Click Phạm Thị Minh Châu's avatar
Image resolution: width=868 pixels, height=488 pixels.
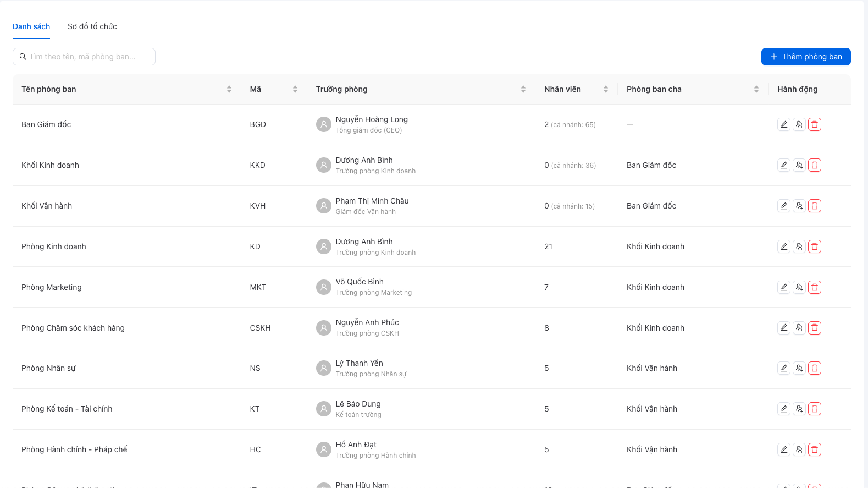tap(324, 206)
